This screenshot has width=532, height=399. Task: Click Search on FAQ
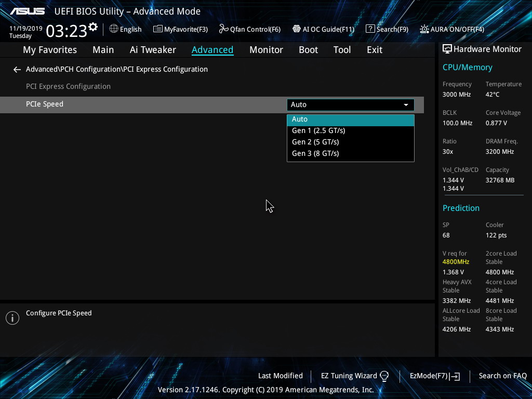click(x=502, y=376)
